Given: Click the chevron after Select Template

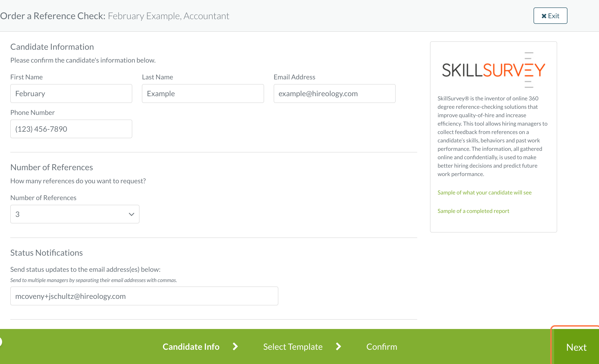Looking at the screenshot, I should click(x=338, y=346).
